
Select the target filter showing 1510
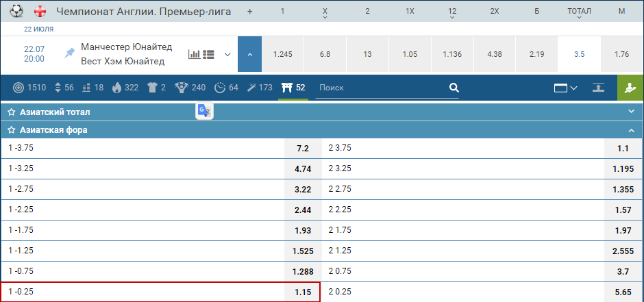click(x=29, y=88)
